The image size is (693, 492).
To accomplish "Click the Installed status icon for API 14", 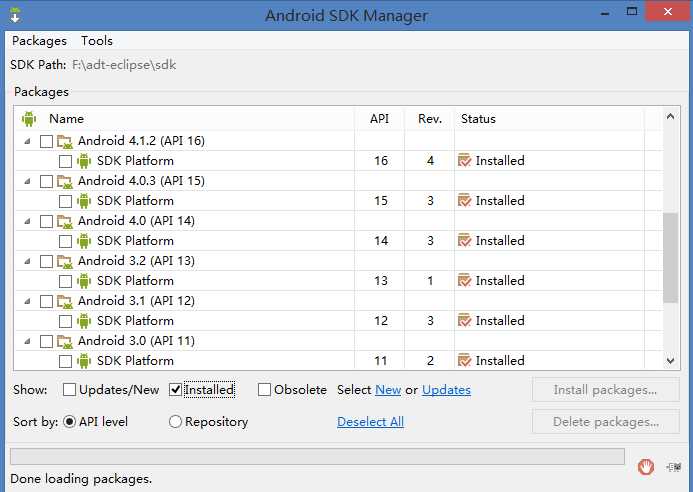I will (465, 240).
